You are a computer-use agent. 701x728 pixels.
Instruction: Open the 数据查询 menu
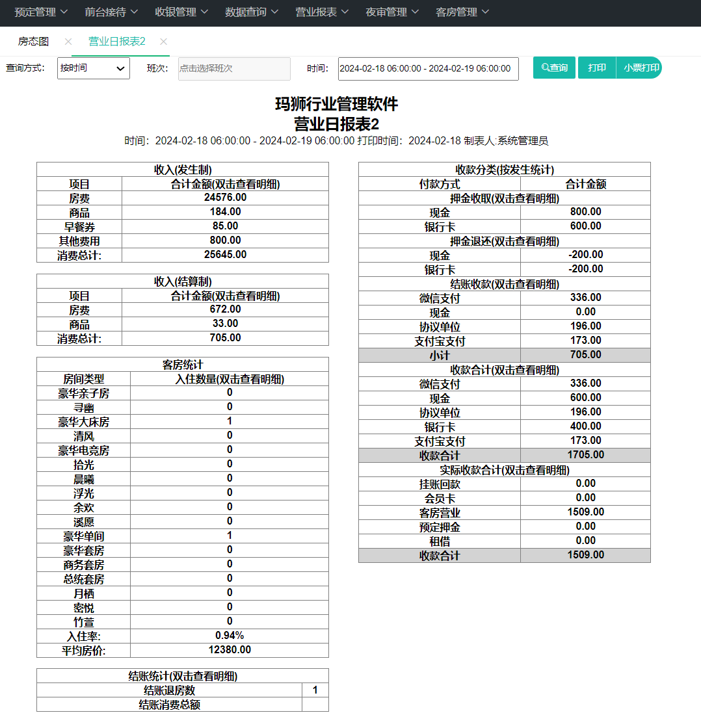point(251,12)
